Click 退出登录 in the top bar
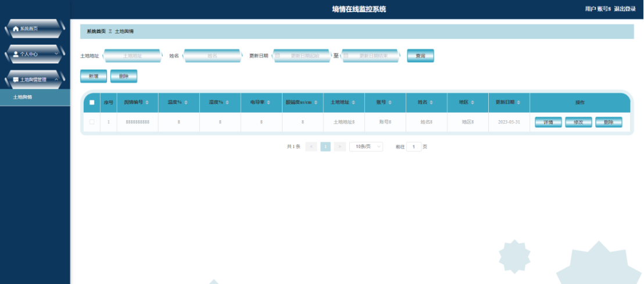Viewport: 644px width, 284px height. (x=625, y=9)
